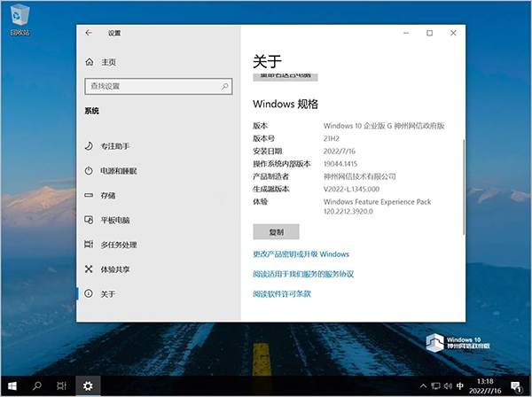Click the value V2022-L.1345.000
The height and width of the screenshot is (397, 532).
pos(351,189)
